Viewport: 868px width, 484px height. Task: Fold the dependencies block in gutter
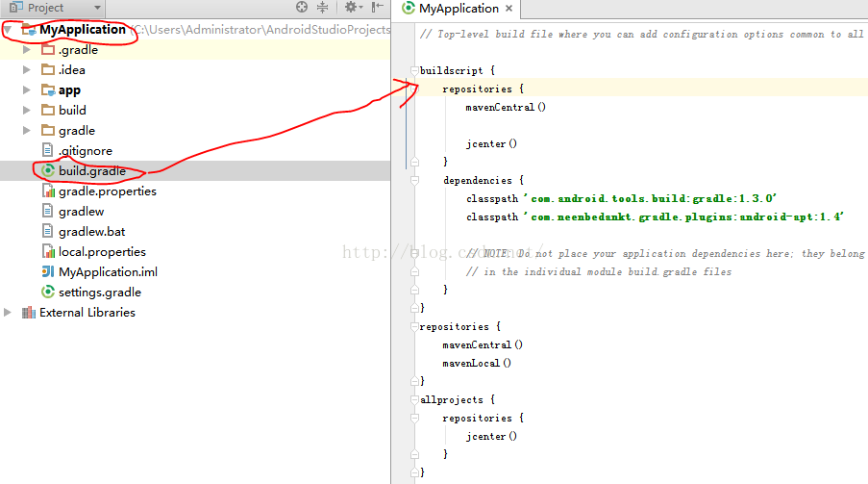414,180
